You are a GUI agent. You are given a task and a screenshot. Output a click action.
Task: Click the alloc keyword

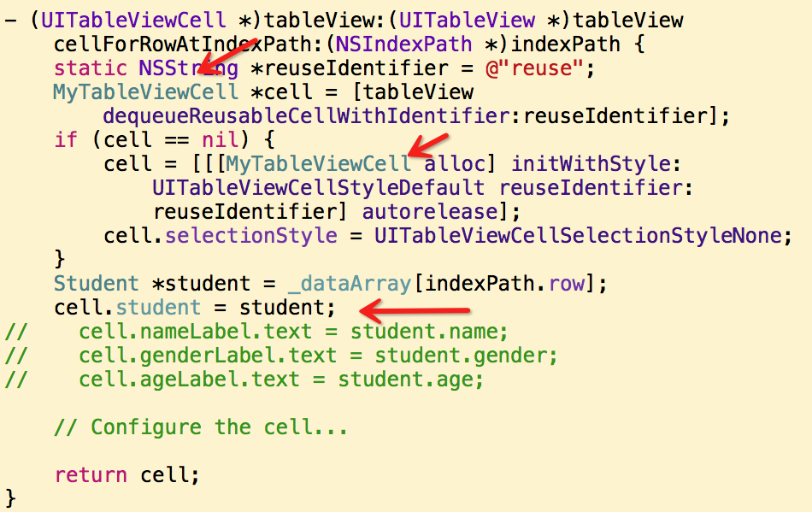click(x=456, y=163)
